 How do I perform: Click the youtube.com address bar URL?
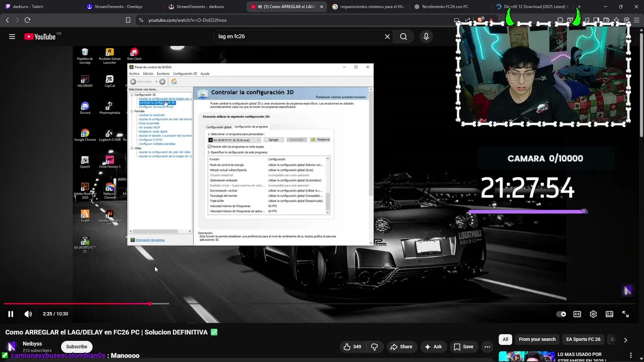coord(187,20)
